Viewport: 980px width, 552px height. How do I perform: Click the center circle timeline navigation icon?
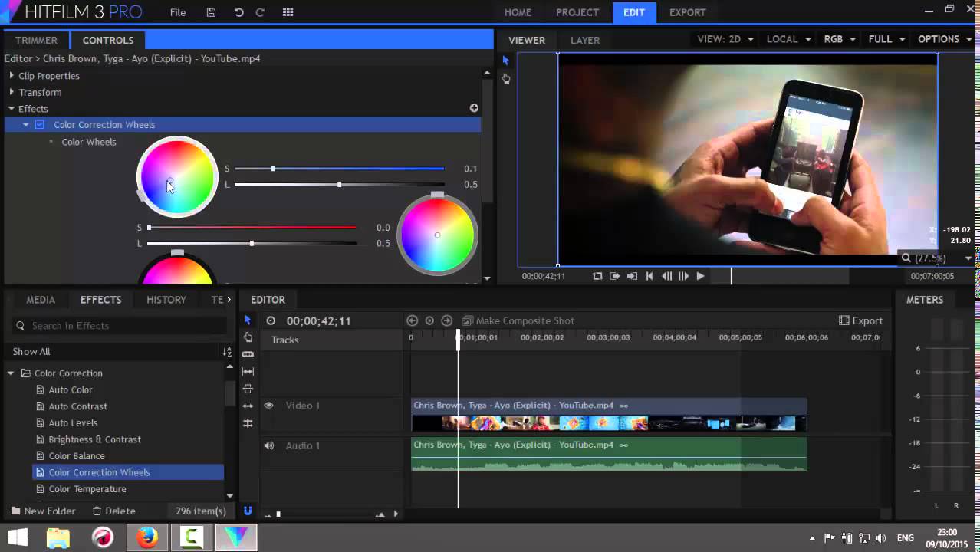[429, 320]
